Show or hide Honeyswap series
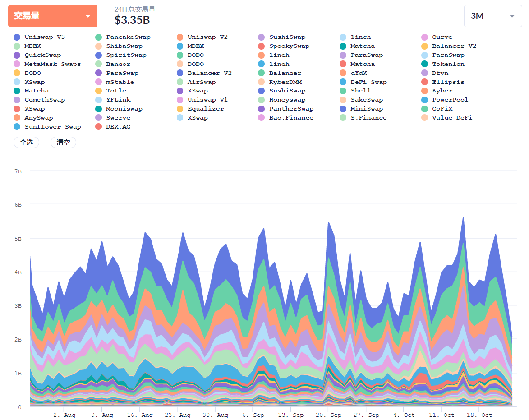The image size is (529, 420). tap(282, 100)
